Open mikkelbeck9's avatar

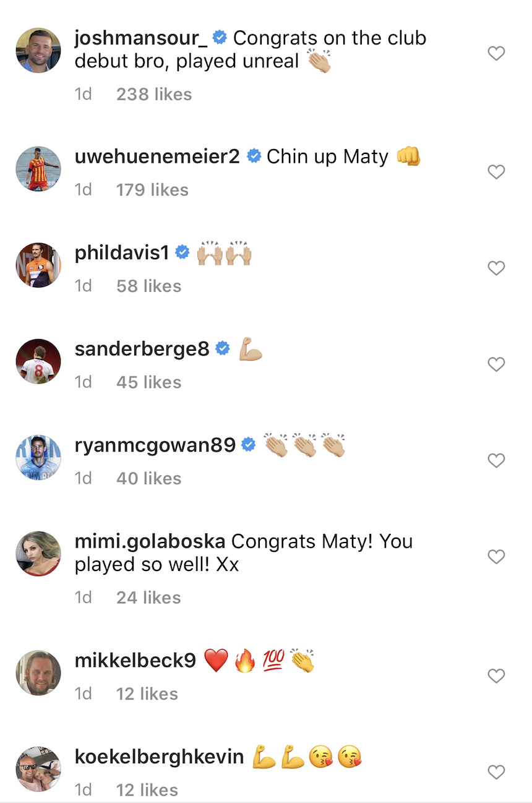click(x=38, y=672)
